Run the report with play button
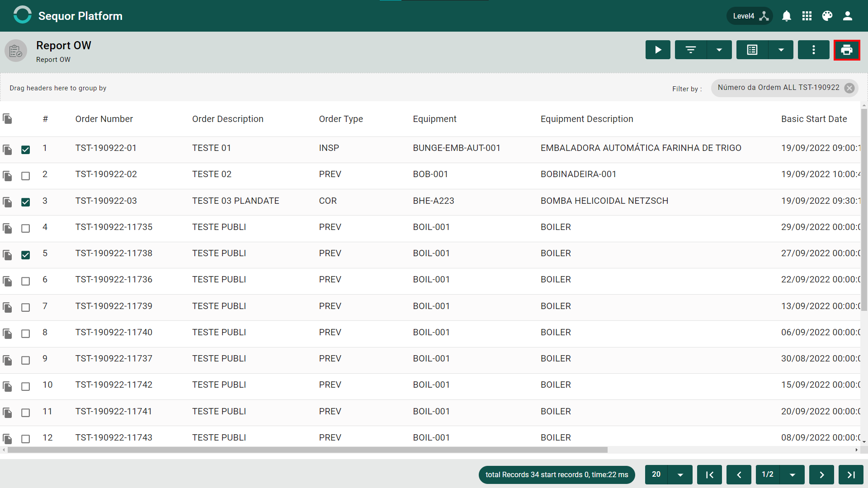 658,50
